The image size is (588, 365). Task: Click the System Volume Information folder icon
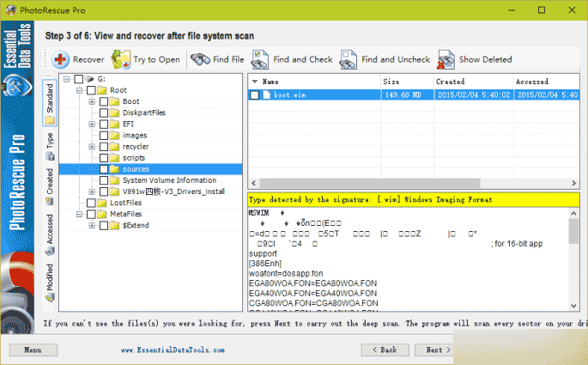(x=115, y=180)
